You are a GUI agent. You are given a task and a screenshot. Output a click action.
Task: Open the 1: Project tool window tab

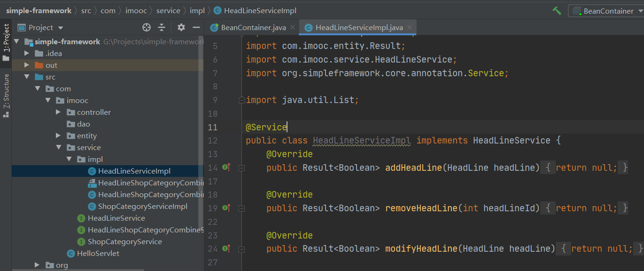click(6, 42)
